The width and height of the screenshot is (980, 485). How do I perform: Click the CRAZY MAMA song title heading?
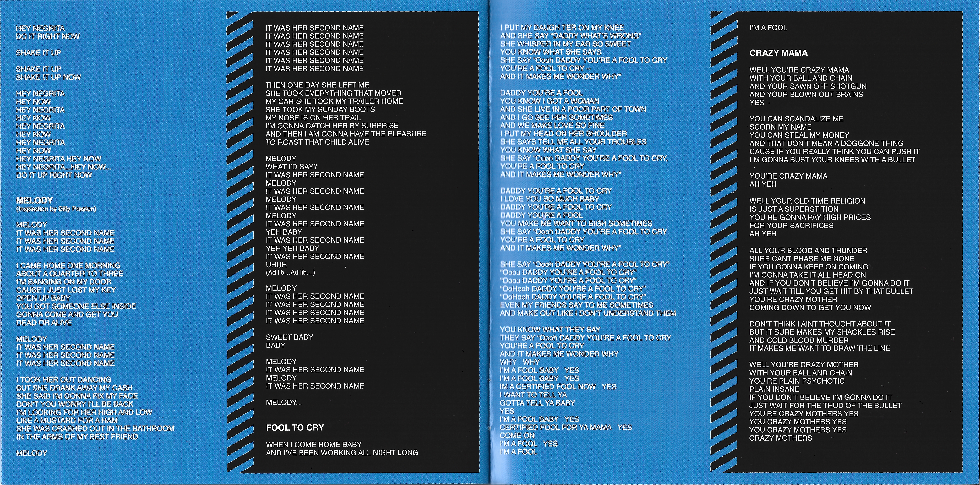(x=778, y=53)
